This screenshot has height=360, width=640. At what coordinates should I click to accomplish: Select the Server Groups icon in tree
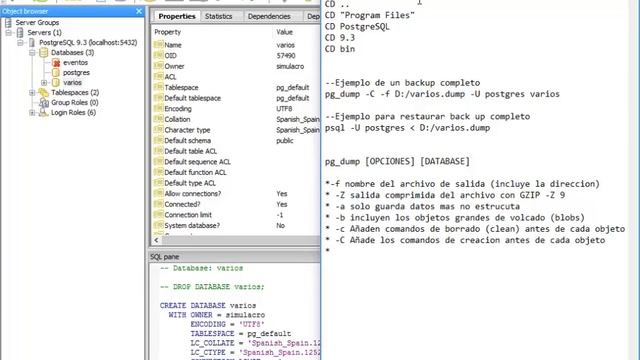8,22
